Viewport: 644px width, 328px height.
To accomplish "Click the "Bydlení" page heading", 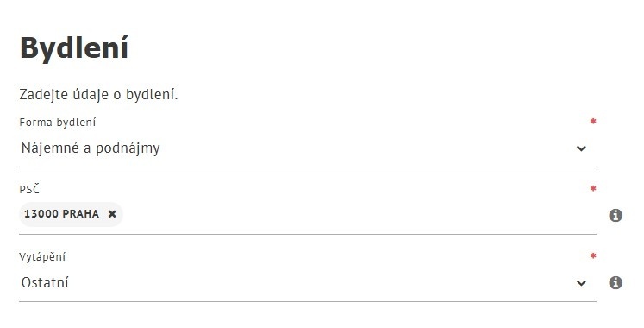I will tap(74, 48).
